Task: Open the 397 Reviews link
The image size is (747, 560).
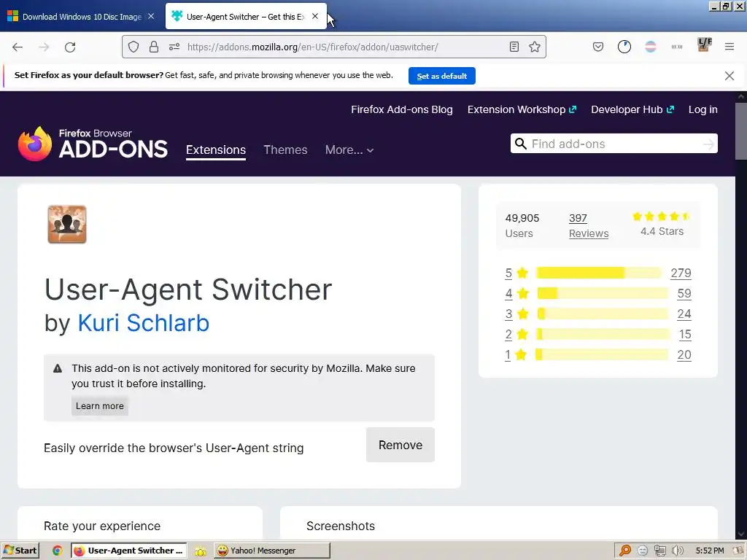Action: point(589,226)
